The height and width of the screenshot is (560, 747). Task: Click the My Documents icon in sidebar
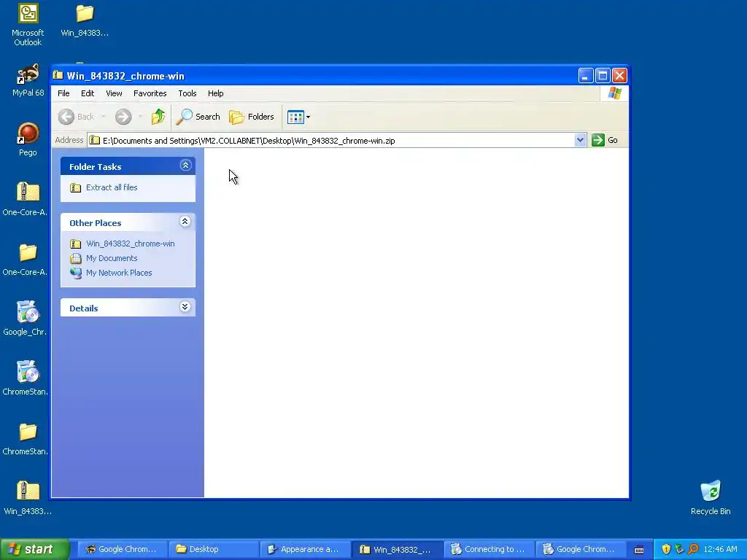tap(76, 258)
